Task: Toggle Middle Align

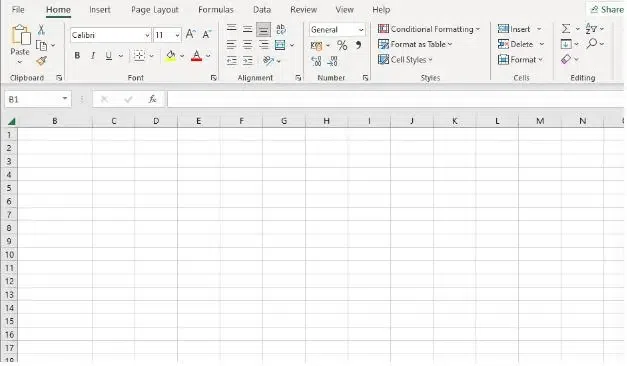Action: [x=248, y=29]
